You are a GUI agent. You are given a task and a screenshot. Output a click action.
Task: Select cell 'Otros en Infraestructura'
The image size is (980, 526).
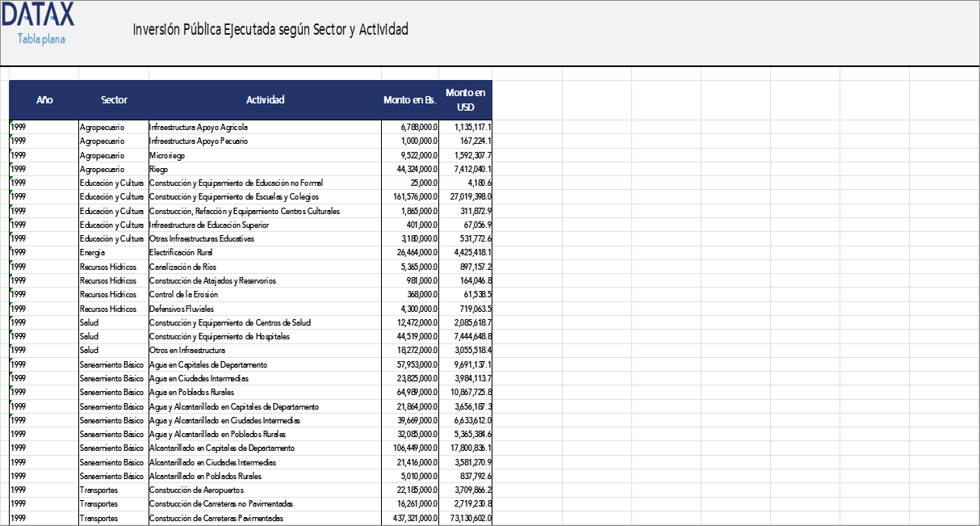coord(265,350)
